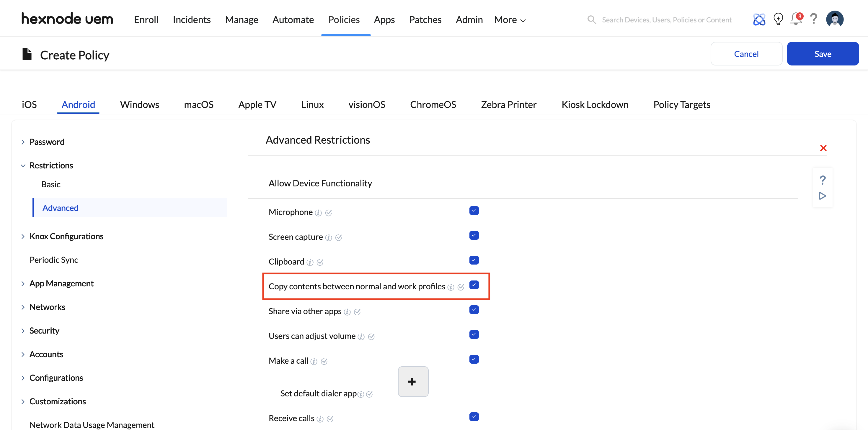Screen dimensions: 868x430
Task: Click the Save button
Action: [823, 54]
